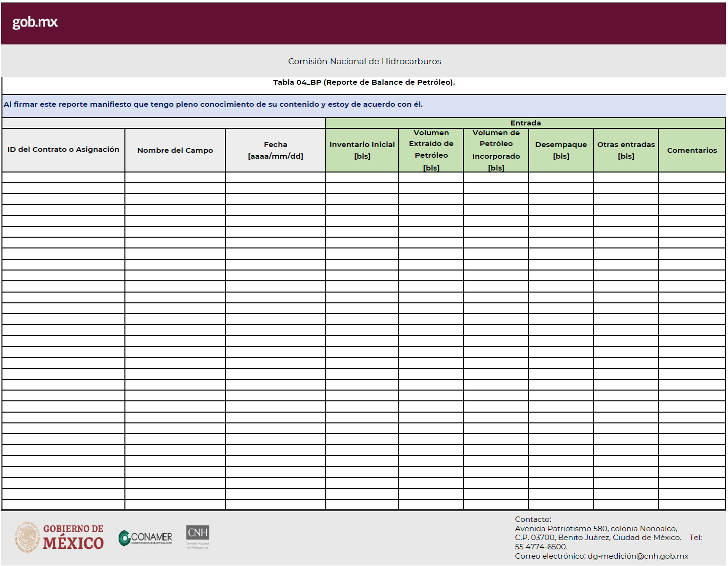Select the Inventario Inicial [bls] header
Image resolution: width=728 pixels, height=566 pixels.
pos(362,150)
